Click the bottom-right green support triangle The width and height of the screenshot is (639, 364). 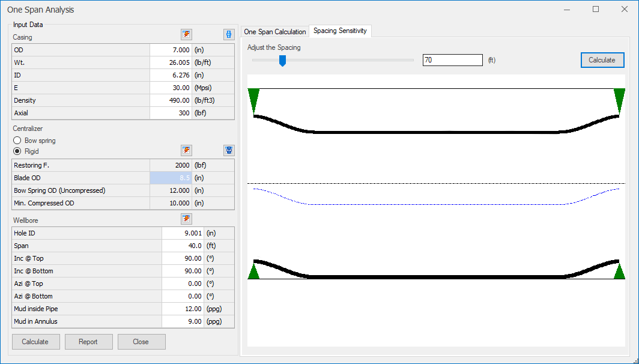click(619, 270)
